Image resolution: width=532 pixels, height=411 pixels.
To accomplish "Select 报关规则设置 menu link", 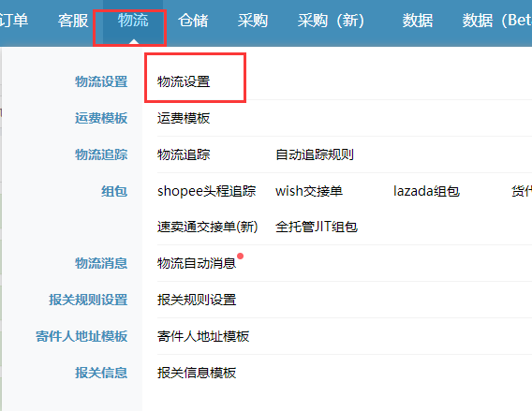I will pyautogui.click(x=197, y=300).
